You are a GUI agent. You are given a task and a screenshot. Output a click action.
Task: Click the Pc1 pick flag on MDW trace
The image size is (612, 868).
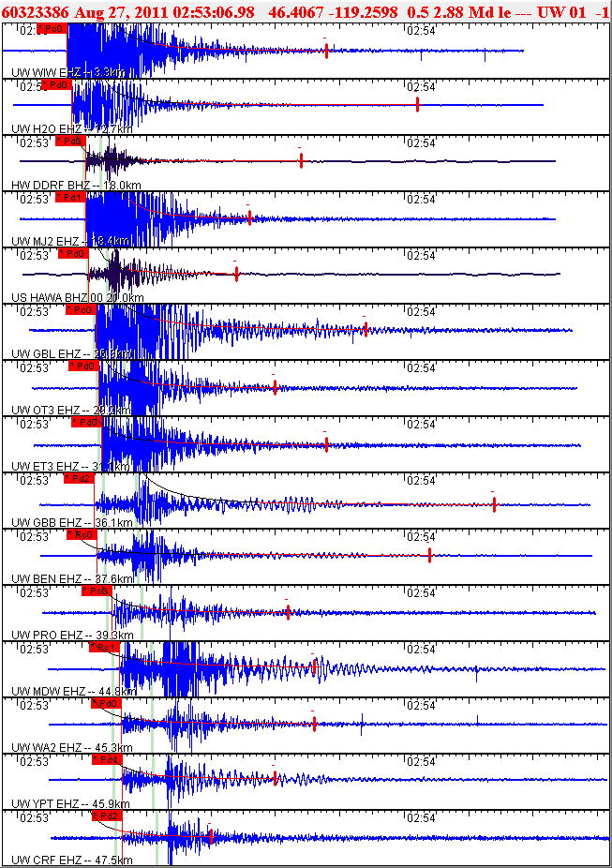(x=105, y=647)
